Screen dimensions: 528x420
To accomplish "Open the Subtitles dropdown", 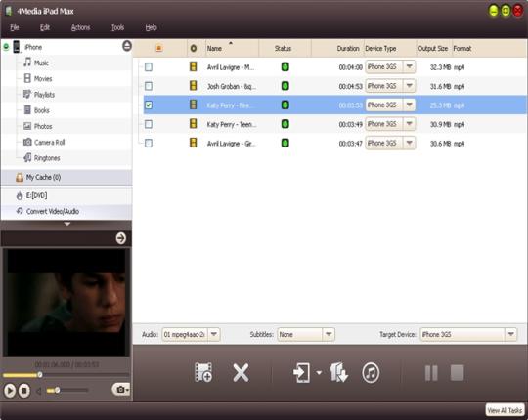I will coord(329,334).
